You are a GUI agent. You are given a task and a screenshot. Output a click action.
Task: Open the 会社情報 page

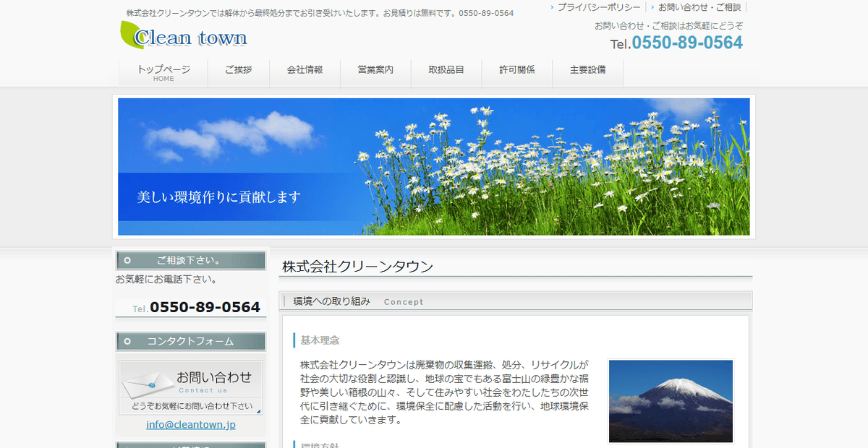[305, 72]
